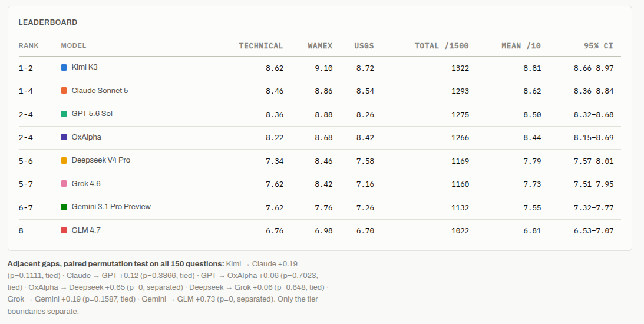644x324 pixels.
Task: Click the 95% CI column header
Action: (599, 45)
